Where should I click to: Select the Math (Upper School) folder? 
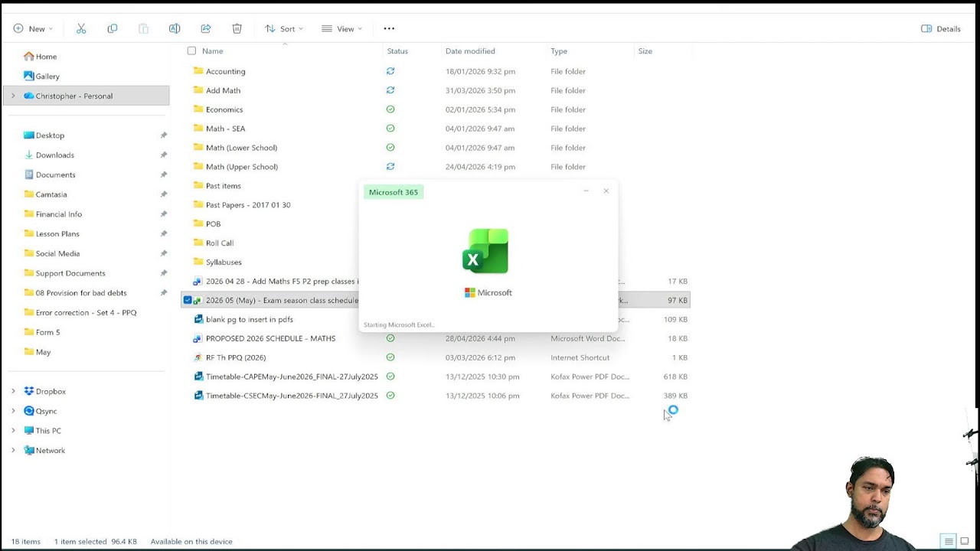242,167
